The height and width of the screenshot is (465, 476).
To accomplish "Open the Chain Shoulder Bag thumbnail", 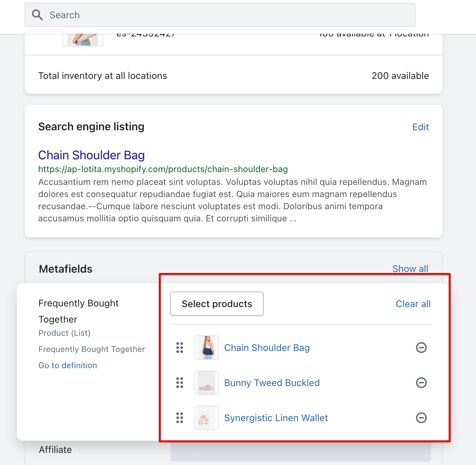I will [x=207, y=348].
